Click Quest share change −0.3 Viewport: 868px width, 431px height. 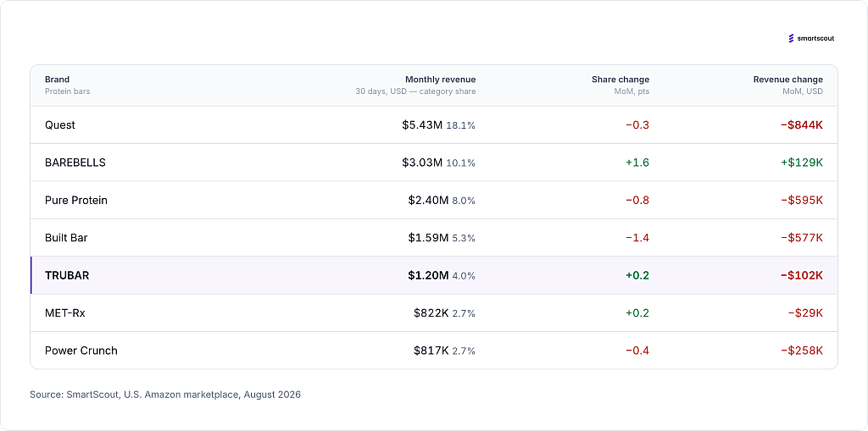pos(637,125)
